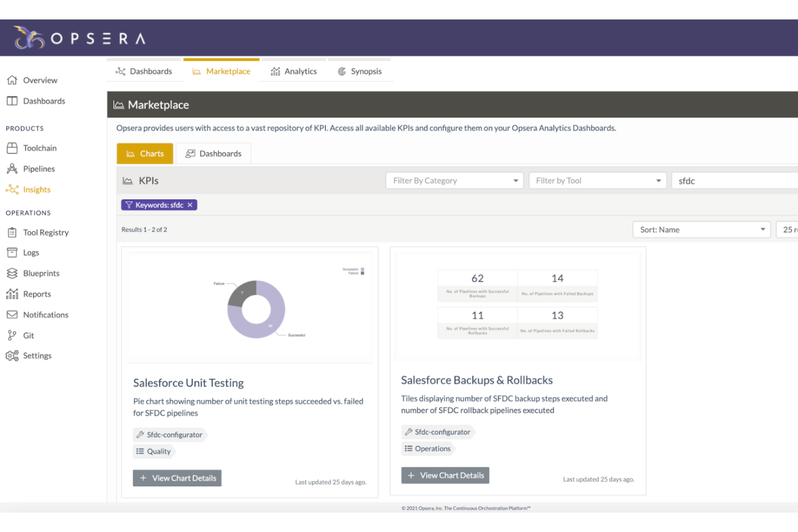798x532 pixels.
Task: Open the Git section
Action: coord(28,335)
